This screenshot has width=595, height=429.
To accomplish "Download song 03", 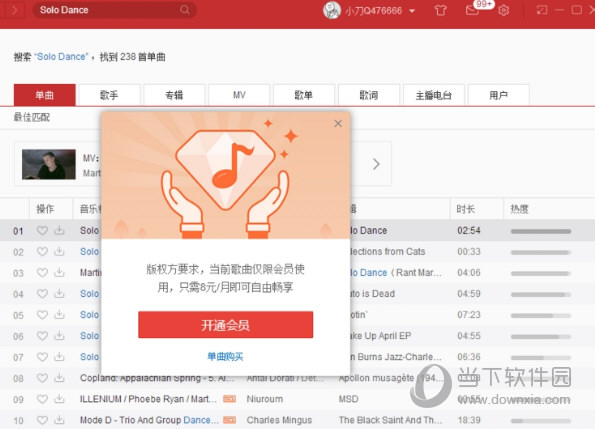I will tap(59, 272).
